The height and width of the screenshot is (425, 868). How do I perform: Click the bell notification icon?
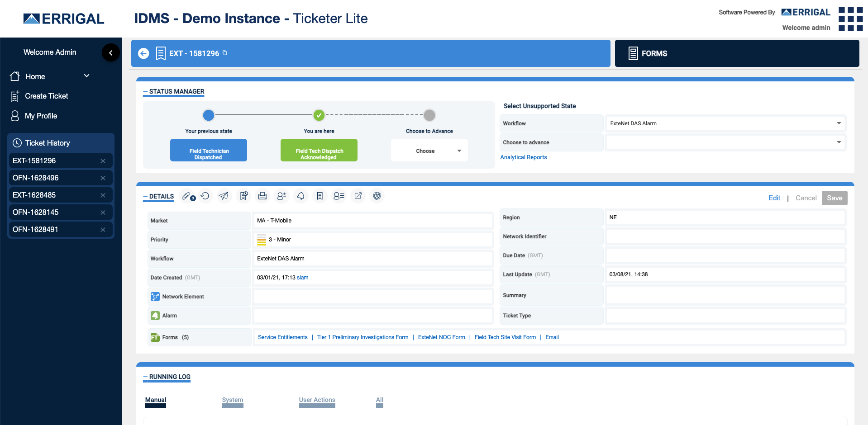(x=300, y=196)
